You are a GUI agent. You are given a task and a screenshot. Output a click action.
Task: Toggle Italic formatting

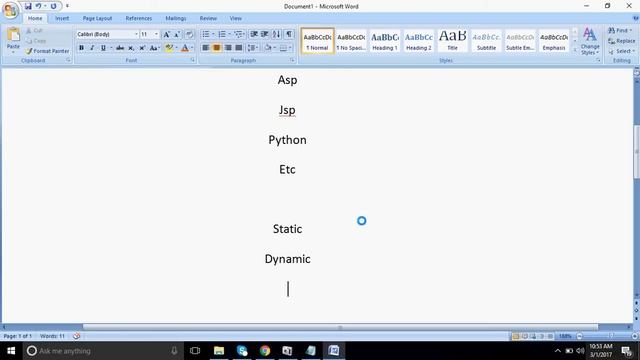click(92, 48)
